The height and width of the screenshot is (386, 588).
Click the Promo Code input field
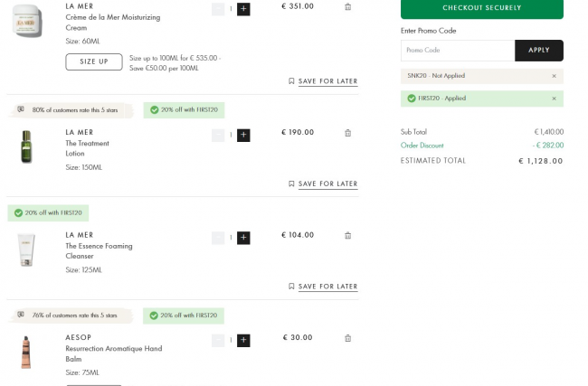pyautogui.click(x=458, y=51)
